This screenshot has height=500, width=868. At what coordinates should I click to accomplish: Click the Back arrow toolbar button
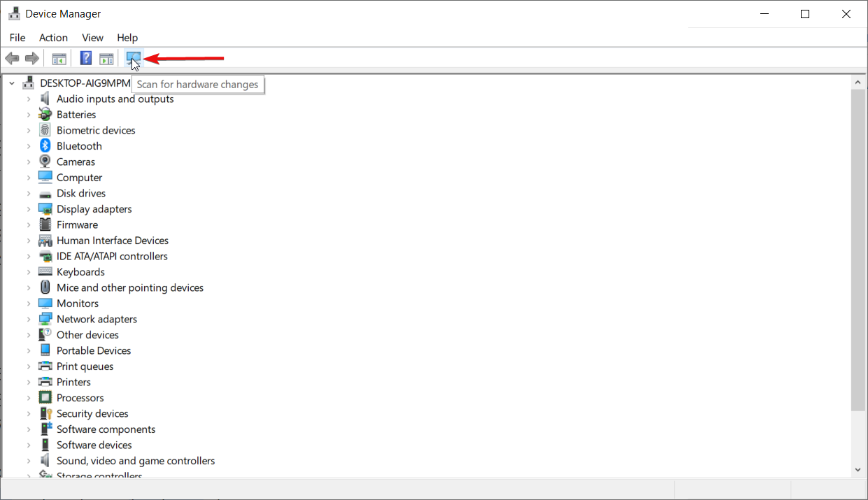click(x=12, y=58)
